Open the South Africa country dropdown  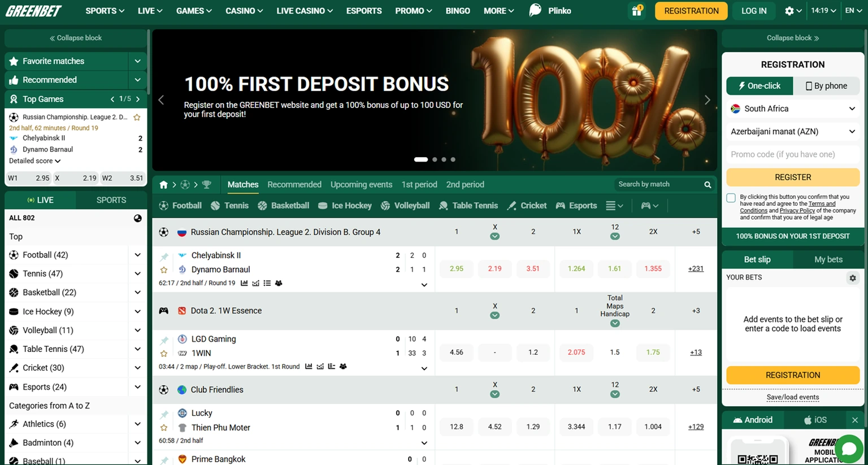[793, 108]
